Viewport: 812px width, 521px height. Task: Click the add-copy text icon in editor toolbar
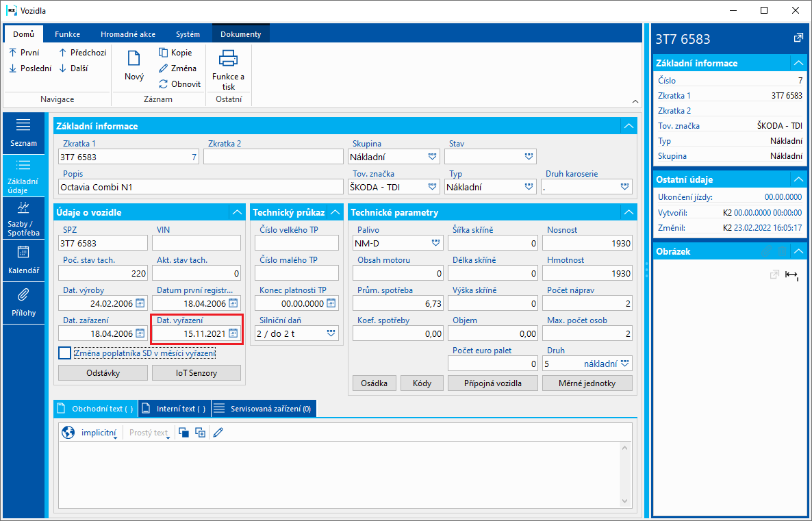click(x=201, y=433)
